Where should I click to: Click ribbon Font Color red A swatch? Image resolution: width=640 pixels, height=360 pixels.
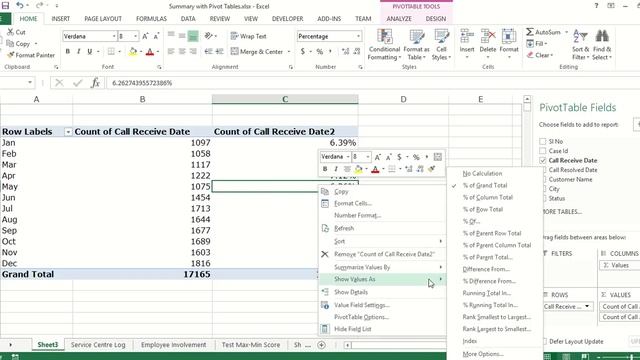pos(150,52)
